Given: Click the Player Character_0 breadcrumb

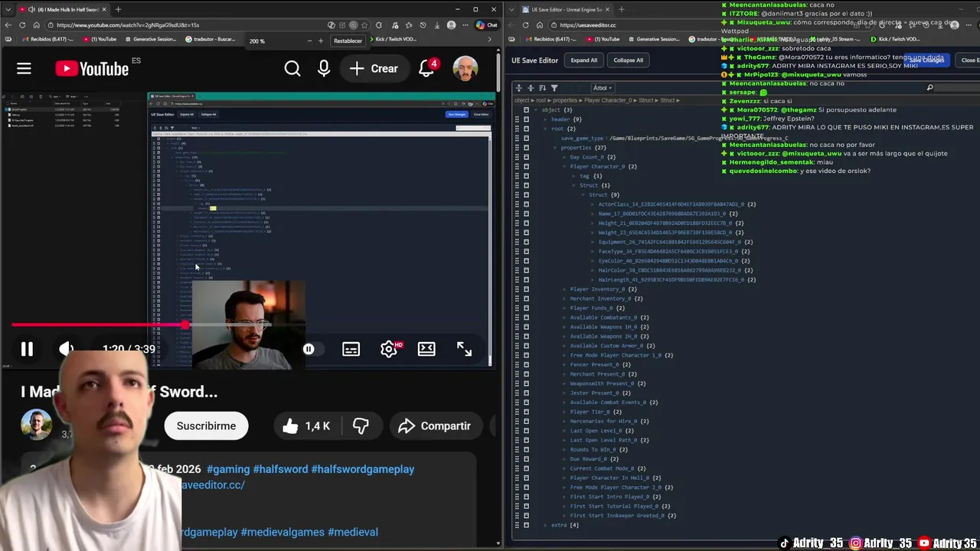Looking at the screenshot, I should click(609, 100).
